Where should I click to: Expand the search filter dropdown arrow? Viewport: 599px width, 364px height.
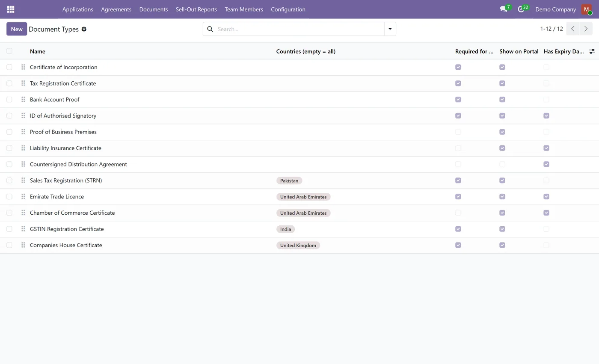[390, 29]
